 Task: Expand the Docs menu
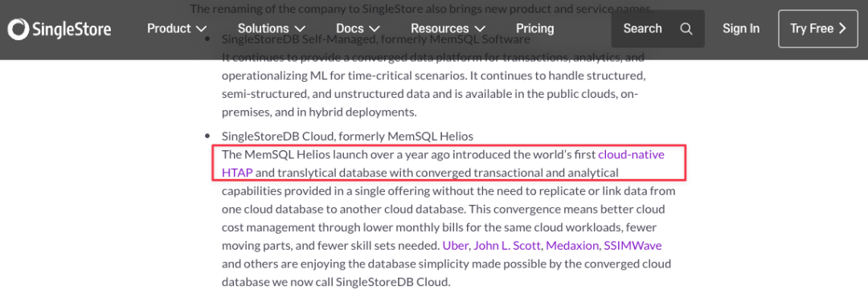click(x=358, y=28)
